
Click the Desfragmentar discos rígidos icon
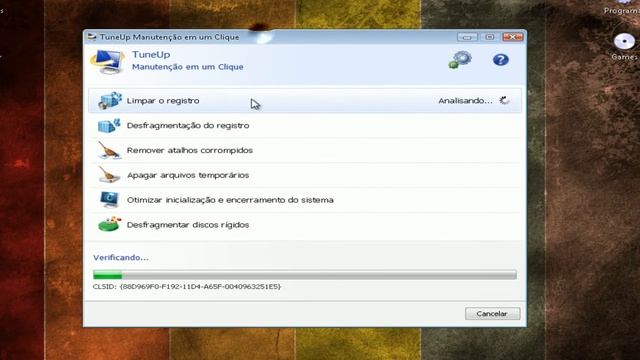click(x=109, y=224)
